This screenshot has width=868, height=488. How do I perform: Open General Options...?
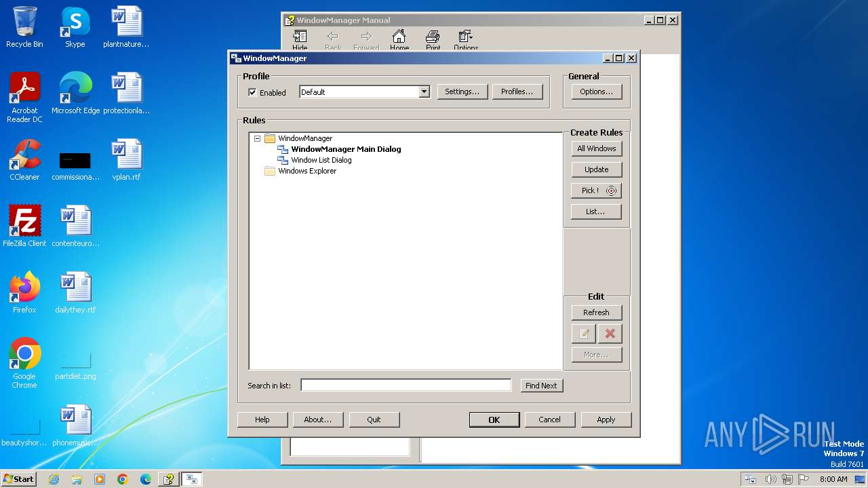click(x=597, y=92)
